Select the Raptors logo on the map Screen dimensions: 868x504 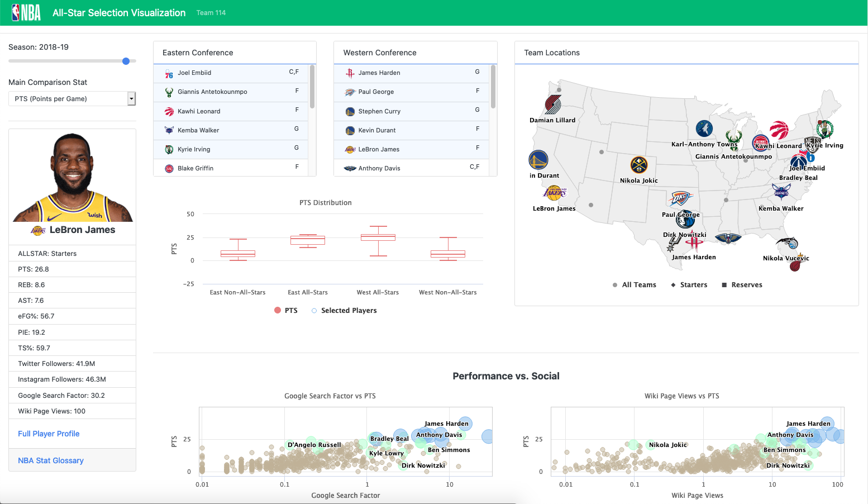click(x=779, y=130)
